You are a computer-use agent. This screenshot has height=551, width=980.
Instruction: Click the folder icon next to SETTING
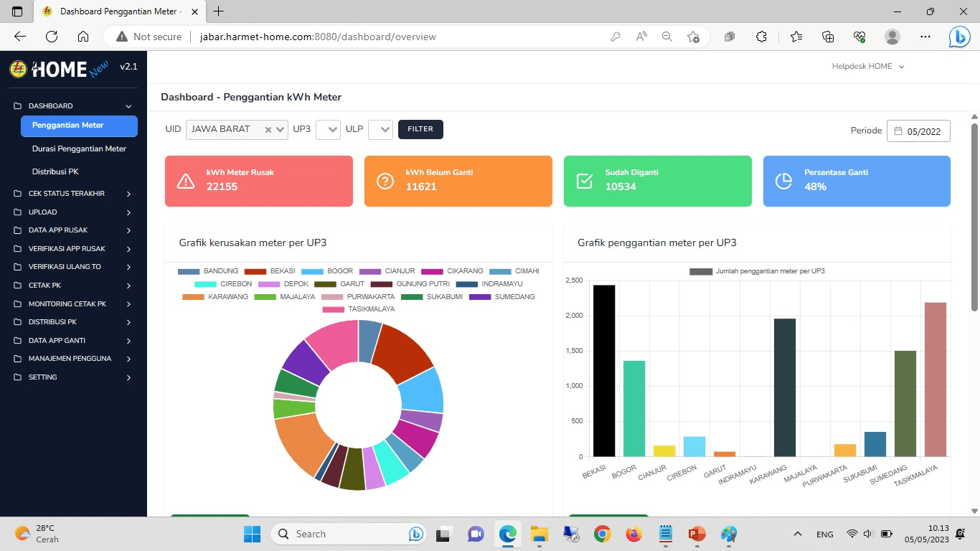point(18,377)
